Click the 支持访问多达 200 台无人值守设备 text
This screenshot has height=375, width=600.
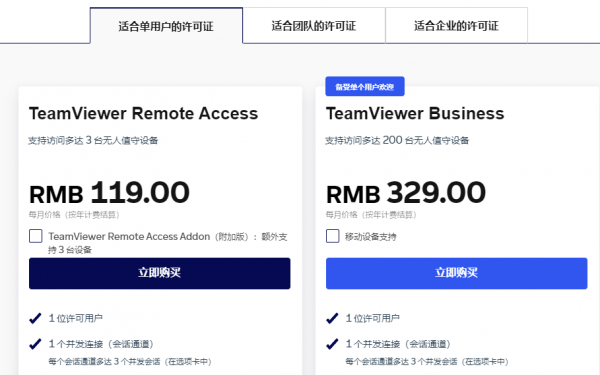coord(397,140)
